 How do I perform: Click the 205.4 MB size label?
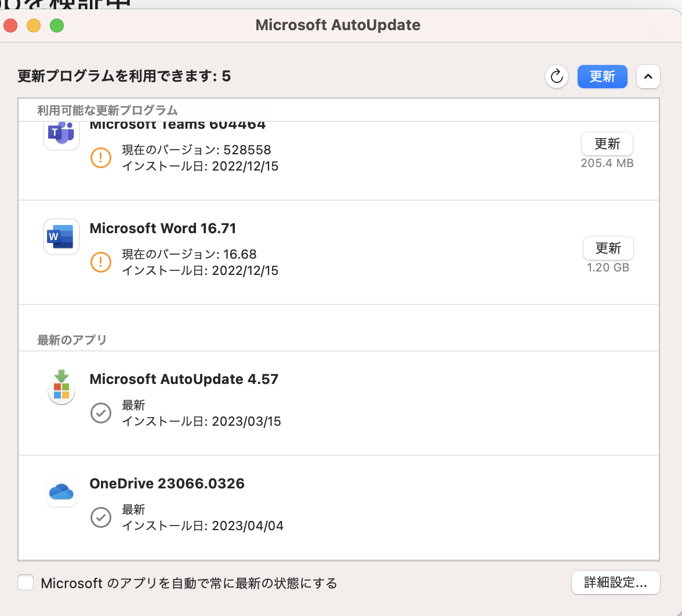coord(607,163)
